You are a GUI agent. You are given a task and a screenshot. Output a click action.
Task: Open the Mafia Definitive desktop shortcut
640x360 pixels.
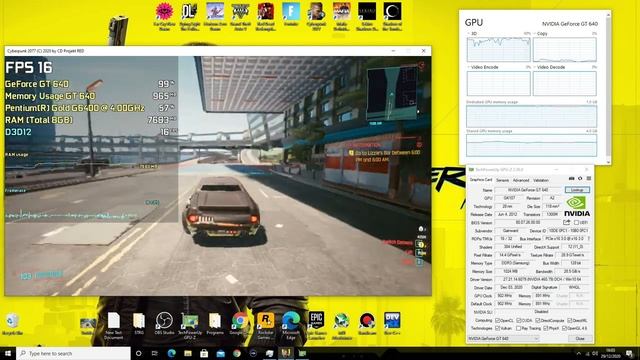click(x=342, y=16)
